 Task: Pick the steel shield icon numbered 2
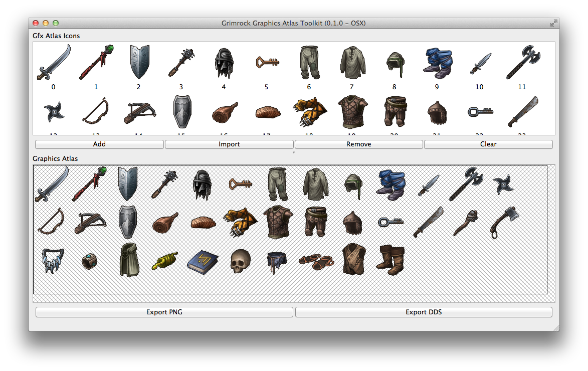pos(139,62)
